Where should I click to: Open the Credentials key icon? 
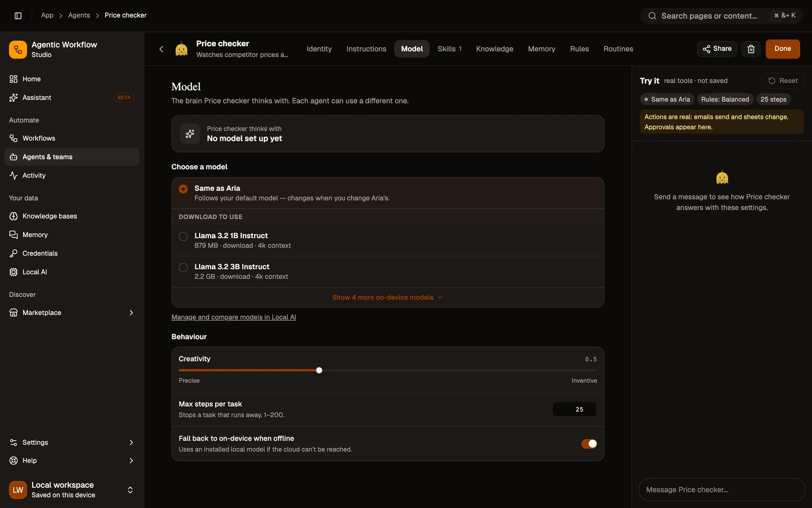(13, 254)
